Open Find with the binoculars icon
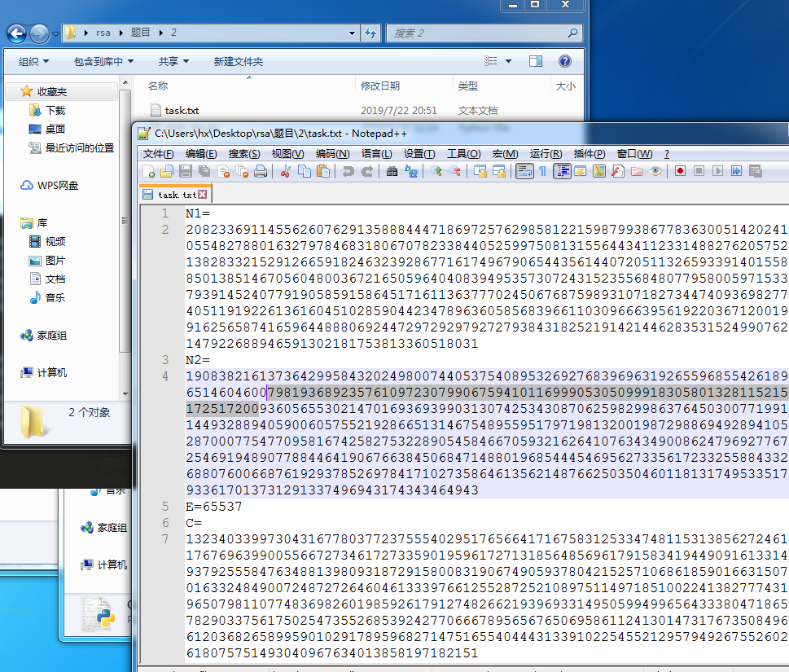 point(392,172)
